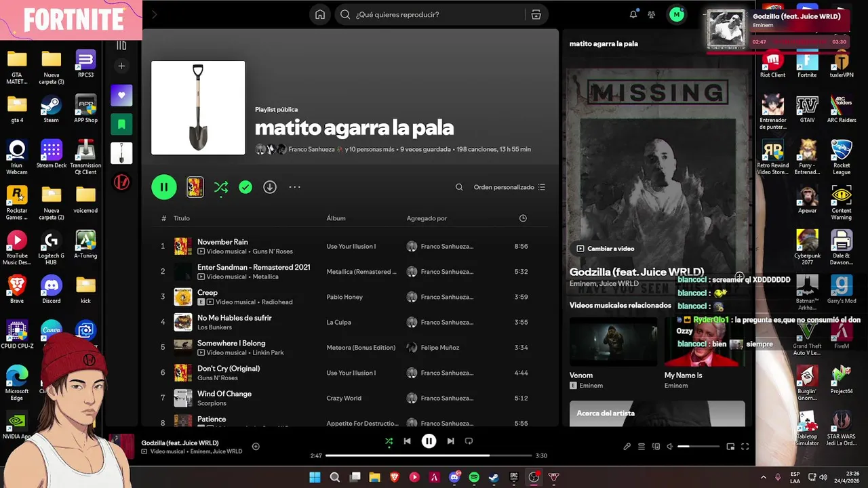The width and height of the screenshot is (868, 488).
Task: Sort by the duration clock column header
Action: click(523, 218)
